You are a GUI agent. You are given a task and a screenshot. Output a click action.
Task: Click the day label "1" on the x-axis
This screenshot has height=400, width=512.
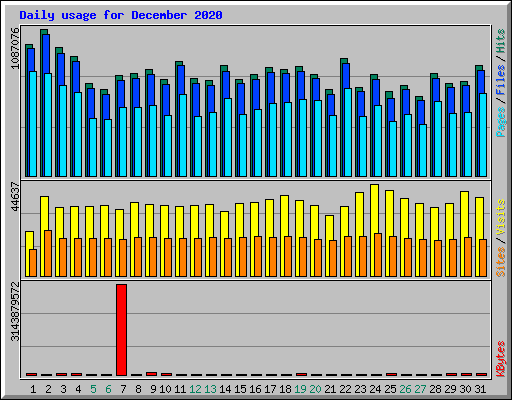click(33, 389)
